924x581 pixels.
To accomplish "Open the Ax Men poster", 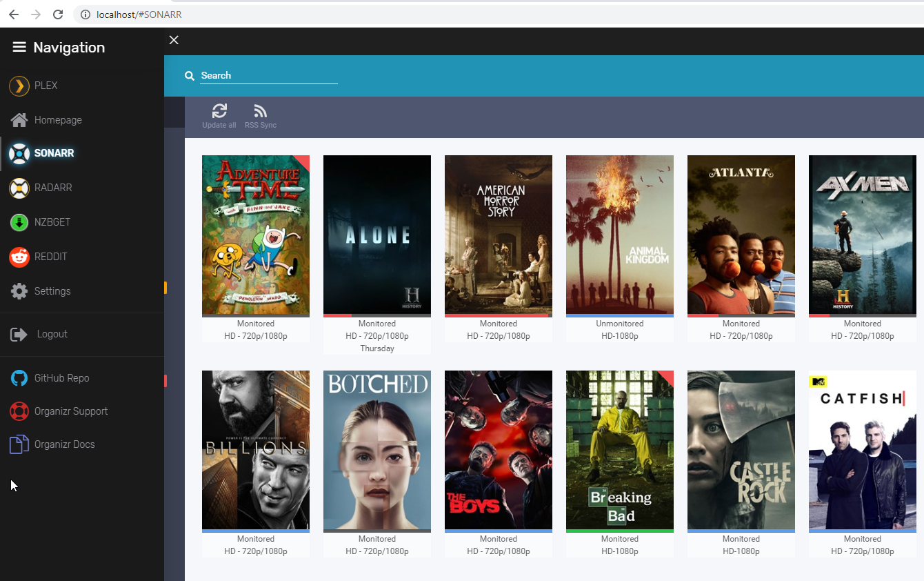I will click(863, 235).
